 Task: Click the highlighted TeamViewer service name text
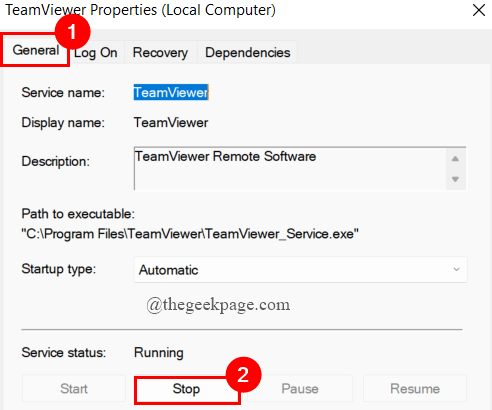[x=171, y=92]
